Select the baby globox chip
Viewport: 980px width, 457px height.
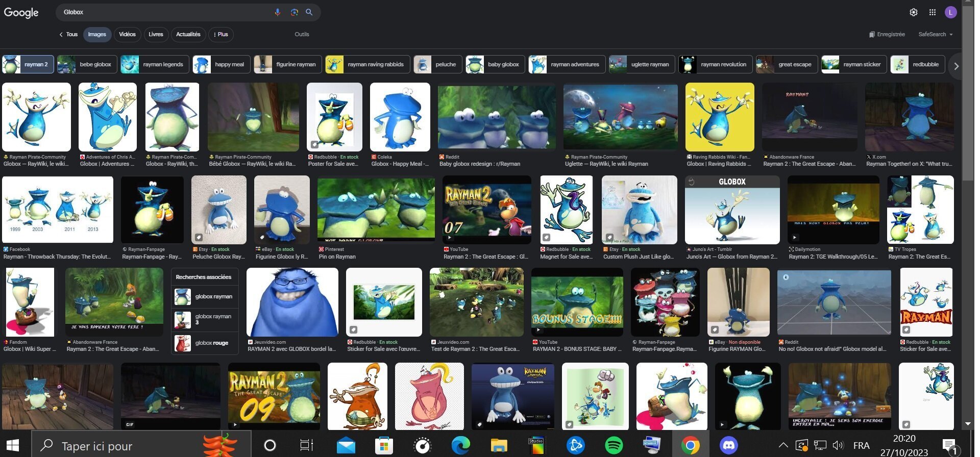click(495, 64)
